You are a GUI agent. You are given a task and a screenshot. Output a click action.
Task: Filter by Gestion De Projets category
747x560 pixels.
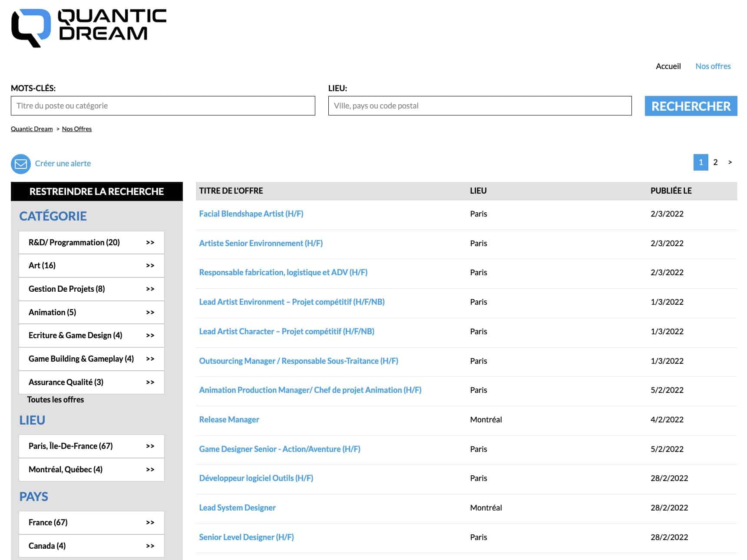91,289
